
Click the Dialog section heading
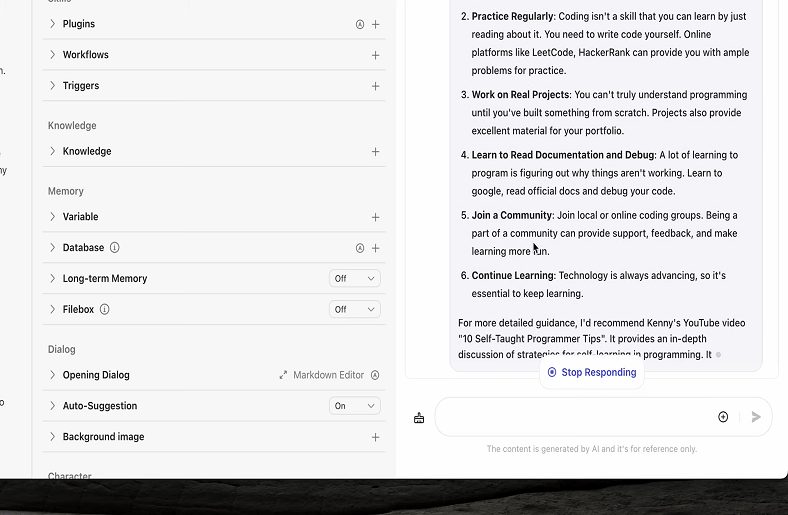[x=62, y=350]
